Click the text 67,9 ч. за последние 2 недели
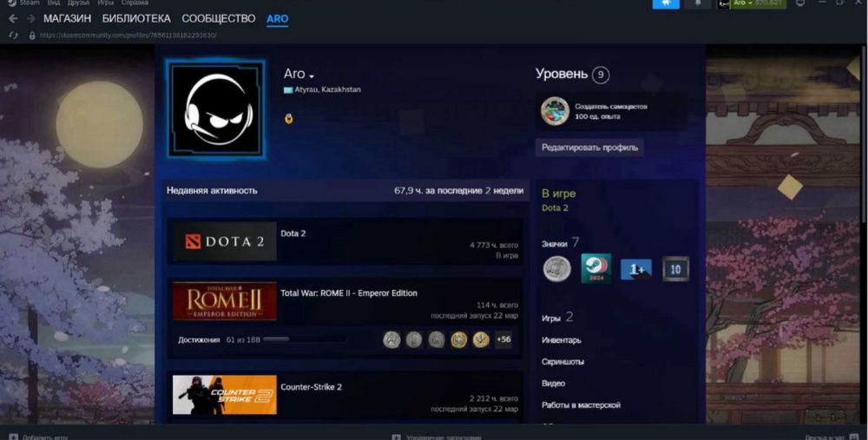868x440 pixels. coord(459,190)
